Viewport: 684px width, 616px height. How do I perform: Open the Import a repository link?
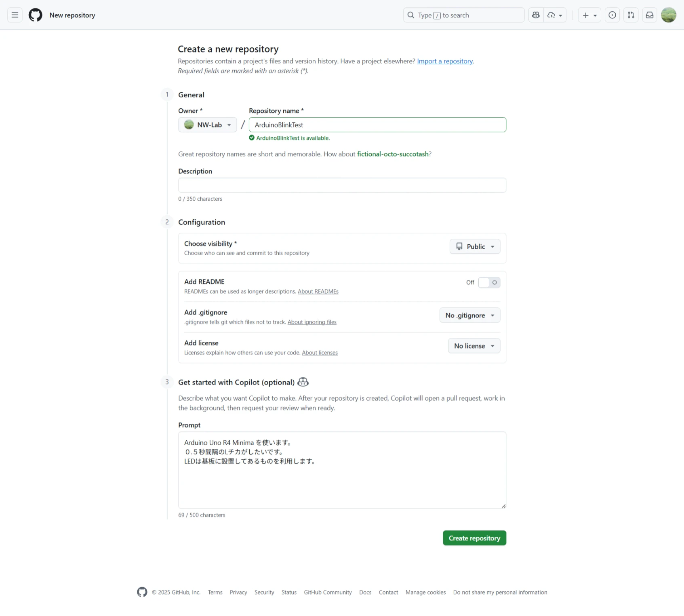point(445,61)
